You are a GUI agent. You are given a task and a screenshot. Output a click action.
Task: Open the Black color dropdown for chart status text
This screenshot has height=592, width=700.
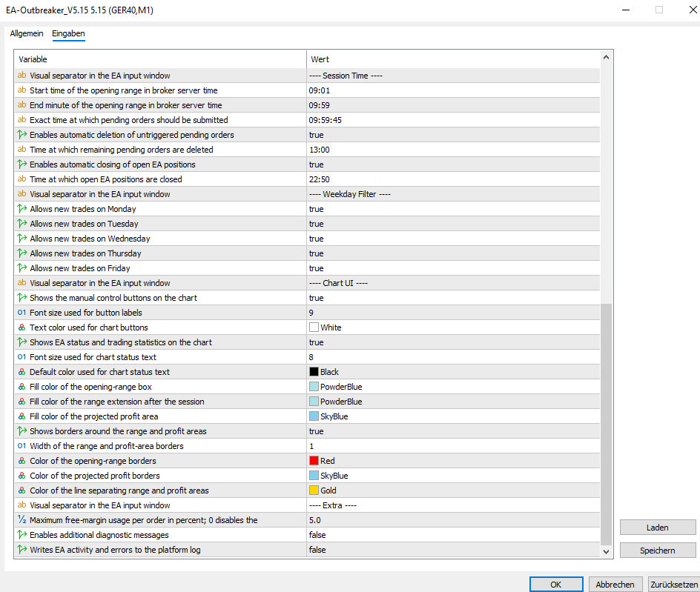453,372
